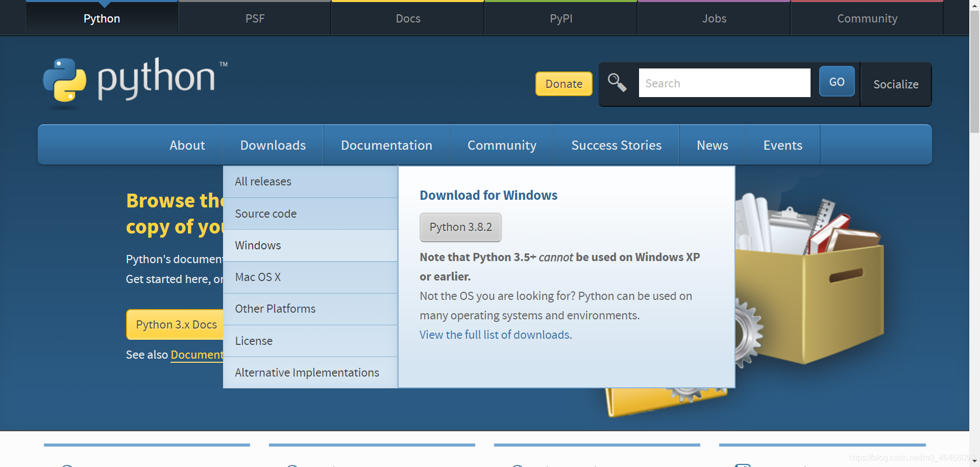Click the GO search button
This screenshot has height=467, width=980.
point(837,82)
